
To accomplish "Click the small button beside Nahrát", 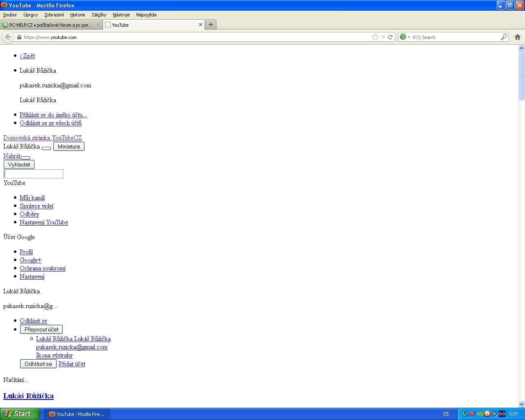I will (x=25, y=157).
